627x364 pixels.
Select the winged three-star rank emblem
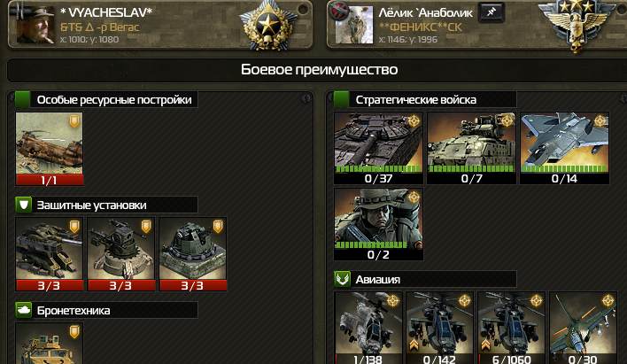pyautogui.click(x=577, y=26)
